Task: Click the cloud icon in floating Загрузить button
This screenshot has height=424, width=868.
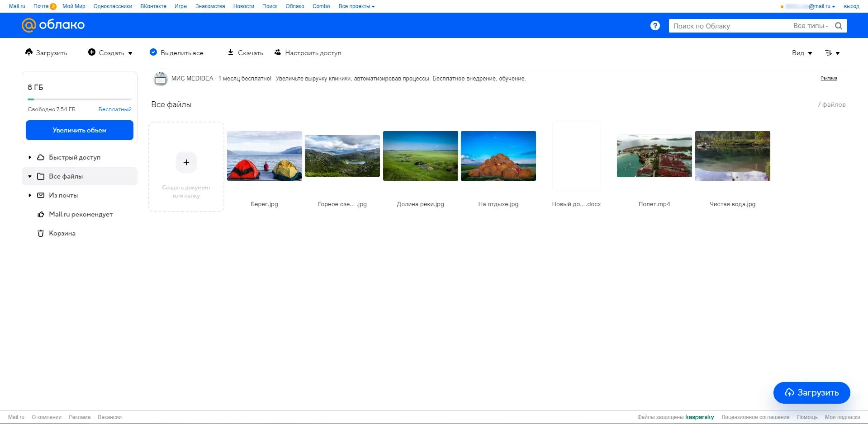Action: click(789, 393)
